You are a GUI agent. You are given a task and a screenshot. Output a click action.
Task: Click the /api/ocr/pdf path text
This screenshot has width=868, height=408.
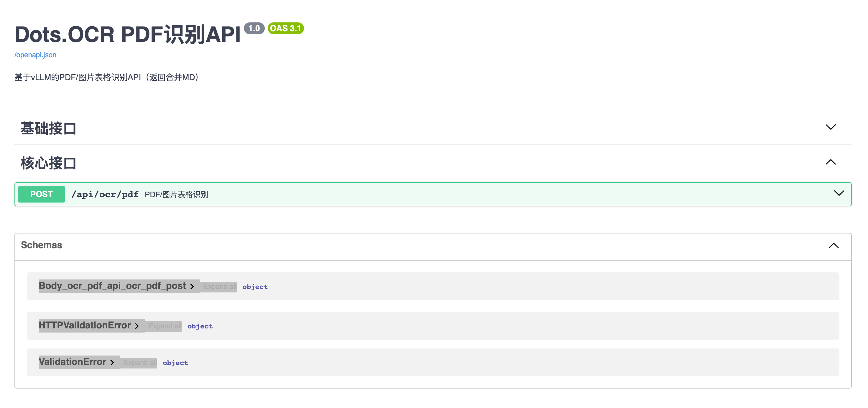coord(105,194)
